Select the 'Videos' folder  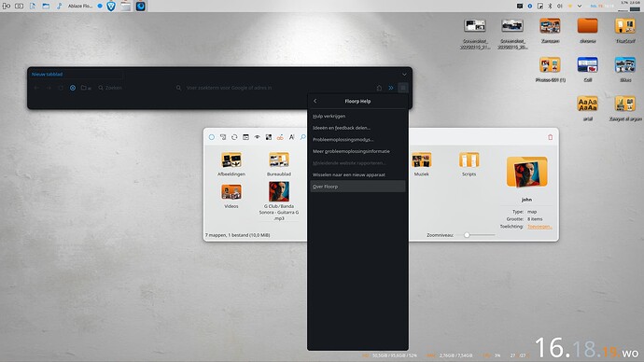(231, 196)
